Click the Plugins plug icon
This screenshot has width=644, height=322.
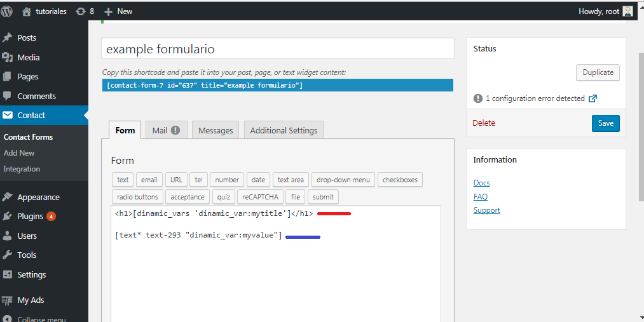coord(8,216)
